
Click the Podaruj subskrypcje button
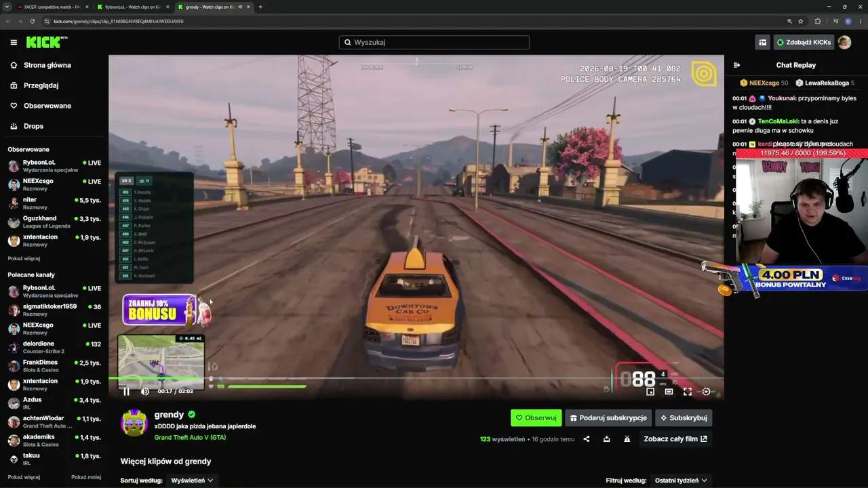coord(608,418)
